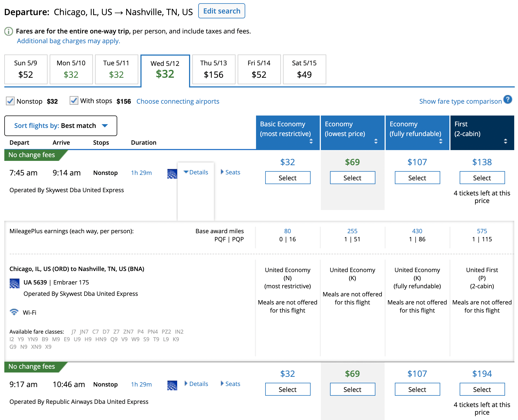
Task: Select $32 Basic Economy on 7:45 am flight
Action: point(288,178)
